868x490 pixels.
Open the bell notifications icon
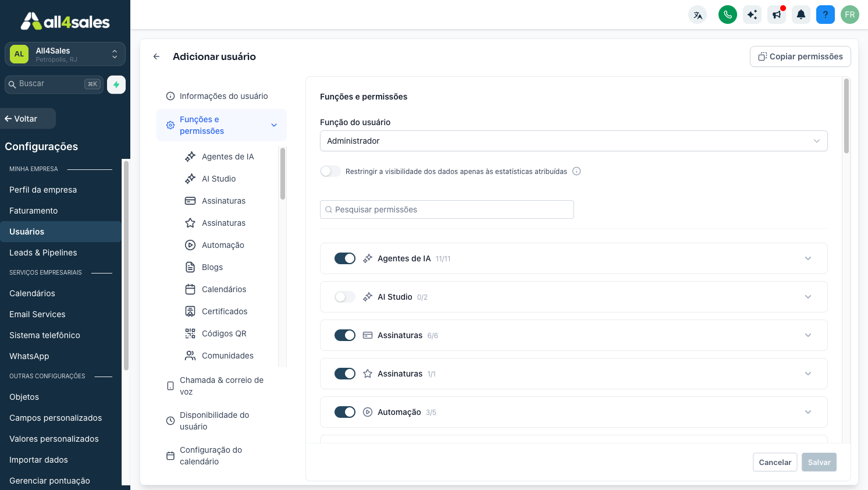coord(801,15)
